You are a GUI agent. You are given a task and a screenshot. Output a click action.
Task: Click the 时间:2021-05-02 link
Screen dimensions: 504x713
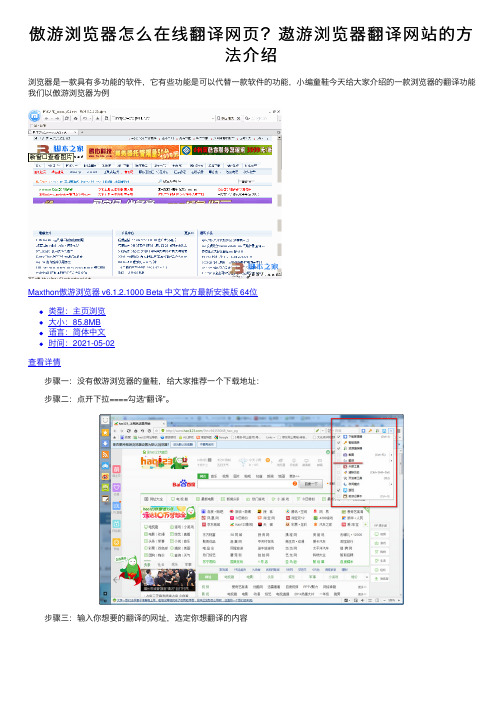[81, 343]
